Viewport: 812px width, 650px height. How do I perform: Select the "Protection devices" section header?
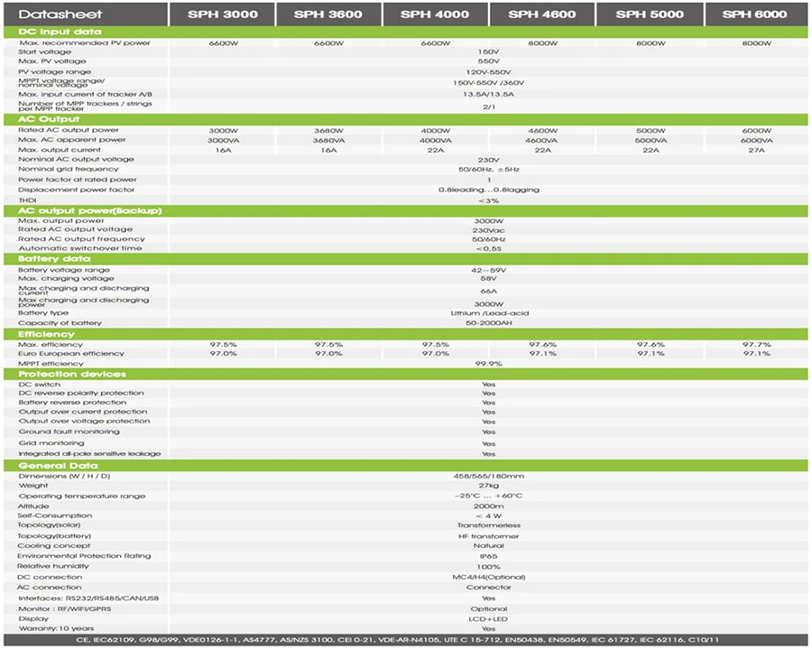[x=405, y=375]
